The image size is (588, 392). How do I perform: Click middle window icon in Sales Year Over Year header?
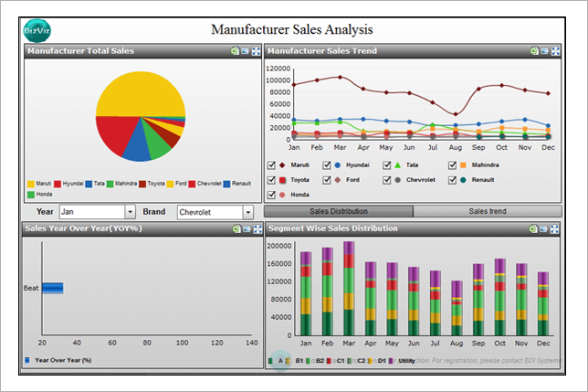pyautogui.click(x=247, y=228)
